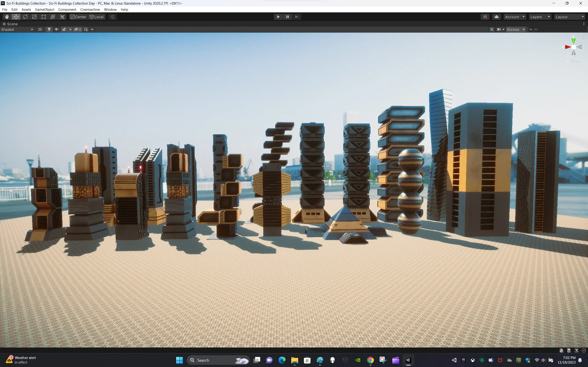Toggle scene lighting on or off
Image resolution: width=588 pixels, height=367 pixels.
[49, 29]
